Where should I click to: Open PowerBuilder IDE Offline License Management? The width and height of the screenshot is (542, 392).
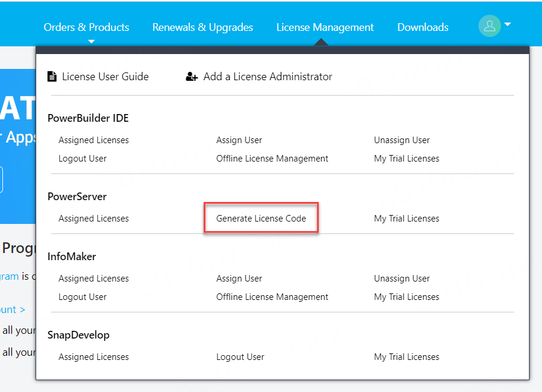[x=272, y=159]
